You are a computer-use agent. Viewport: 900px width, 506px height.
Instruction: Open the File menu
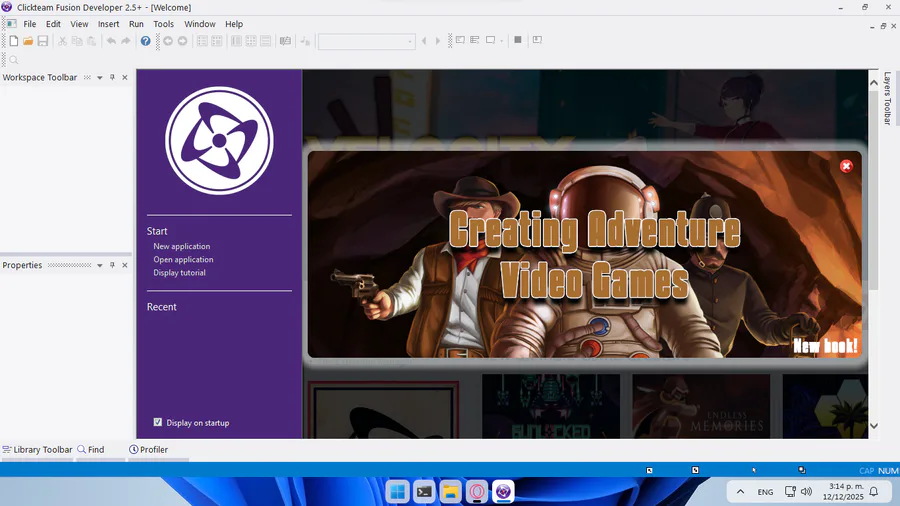29,24
